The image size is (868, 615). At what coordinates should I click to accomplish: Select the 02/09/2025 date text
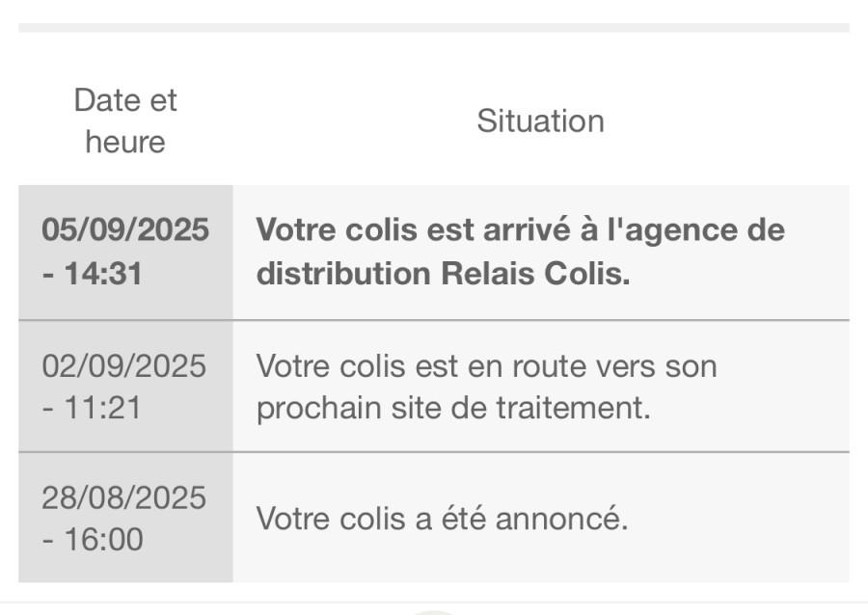click(x=124, y=366)
